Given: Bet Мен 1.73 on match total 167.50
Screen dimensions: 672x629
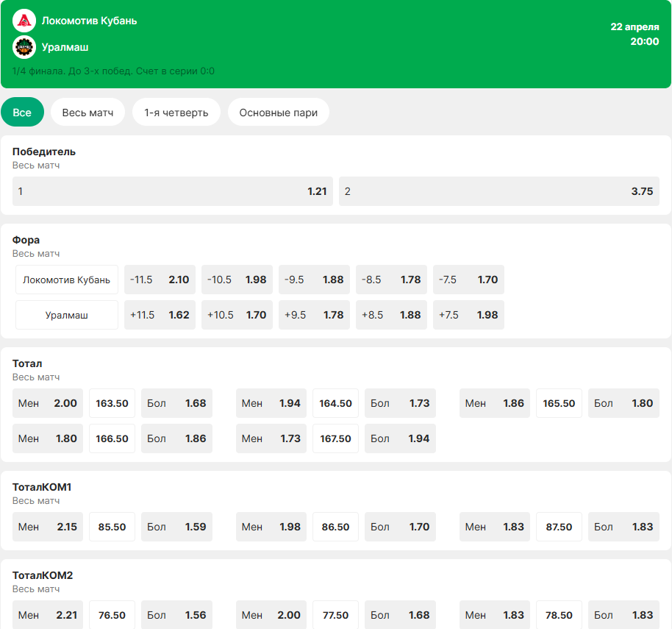Looking at the screenshot, I should tap(271, 438).
